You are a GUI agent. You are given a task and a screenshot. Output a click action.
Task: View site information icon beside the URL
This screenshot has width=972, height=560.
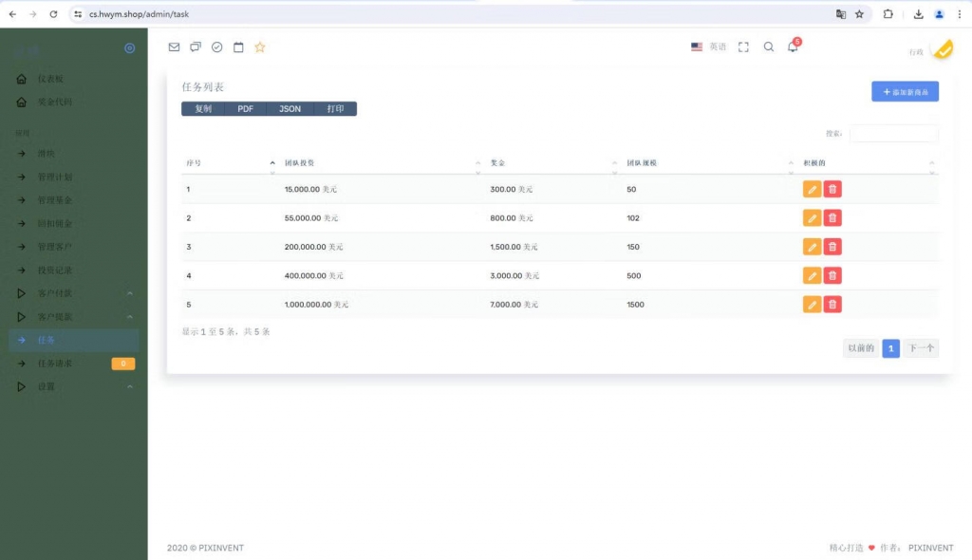pos(78,14)
